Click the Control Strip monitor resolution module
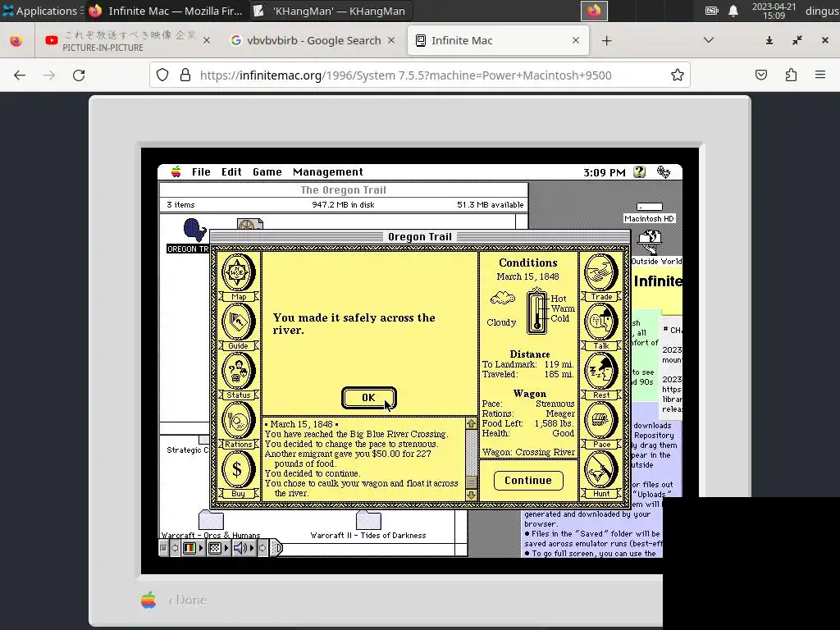Screen dimensions: 840x630 point(218,548)
